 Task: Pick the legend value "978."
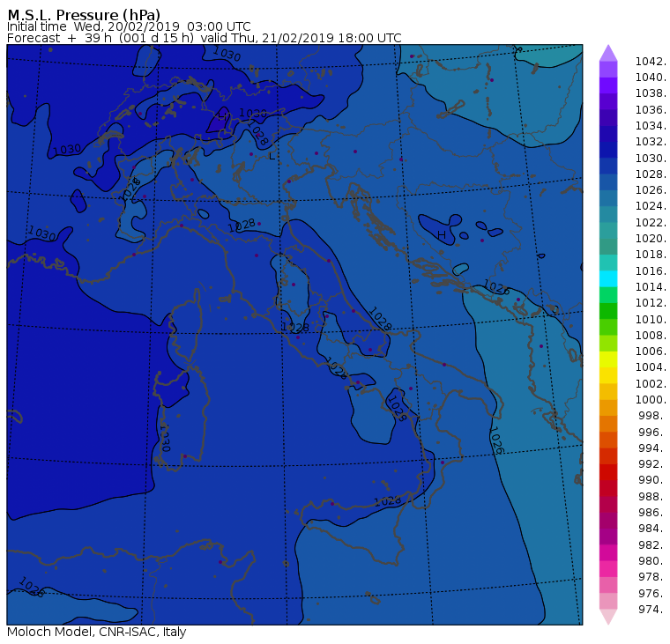point(652,576)
